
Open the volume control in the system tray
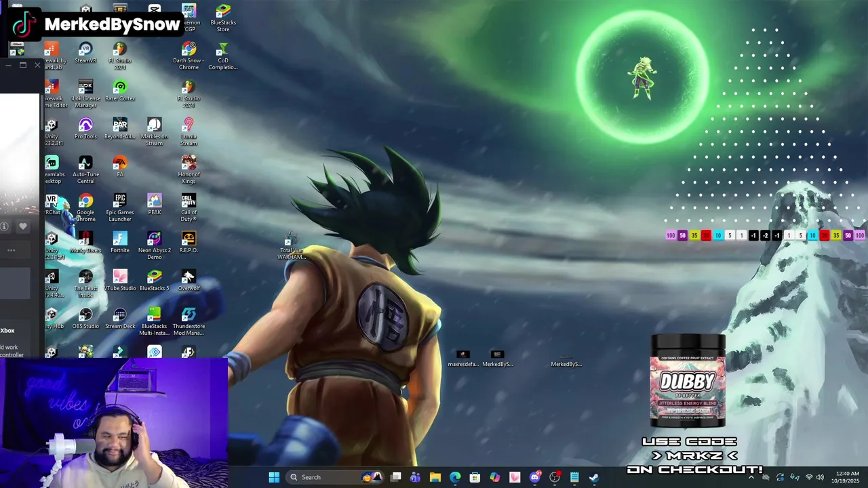coord(820,477)
